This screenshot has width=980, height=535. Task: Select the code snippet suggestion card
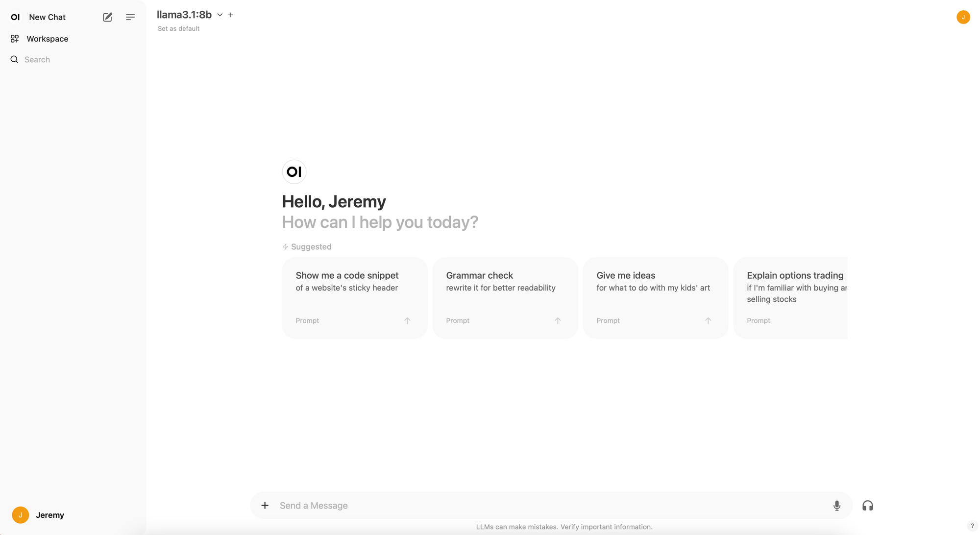pyautogui.click(x=354, y=297)
